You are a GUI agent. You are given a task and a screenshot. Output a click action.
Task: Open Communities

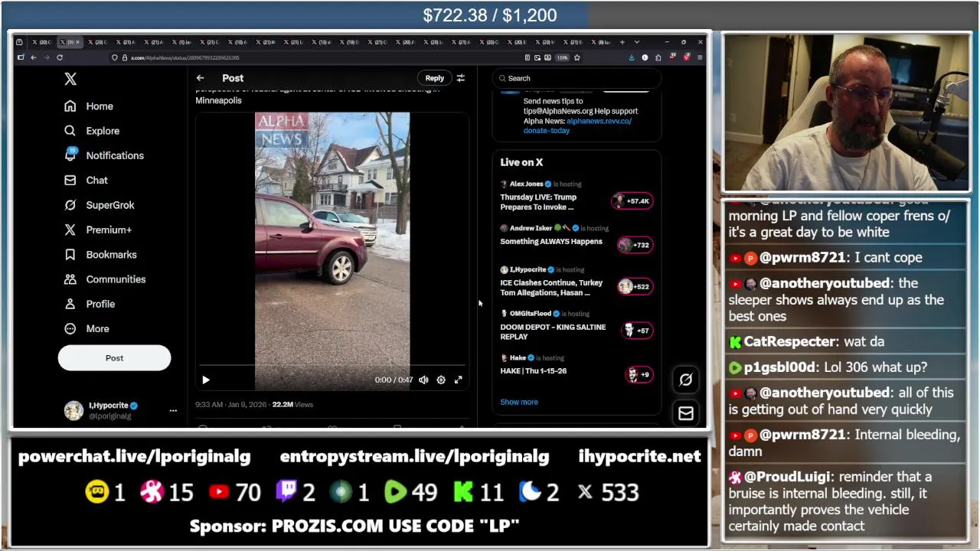tap(106, 279)
